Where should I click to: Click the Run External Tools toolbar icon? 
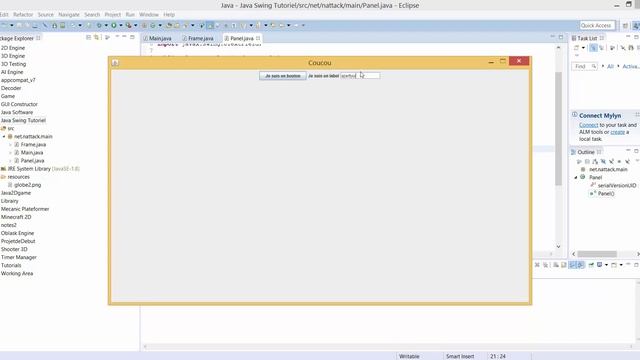128,25
